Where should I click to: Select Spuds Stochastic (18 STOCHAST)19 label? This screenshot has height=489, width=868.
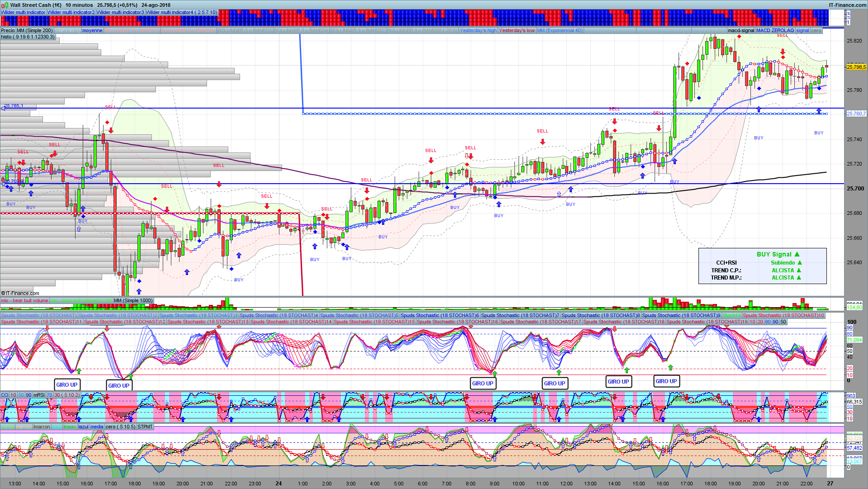coord(707,322)
